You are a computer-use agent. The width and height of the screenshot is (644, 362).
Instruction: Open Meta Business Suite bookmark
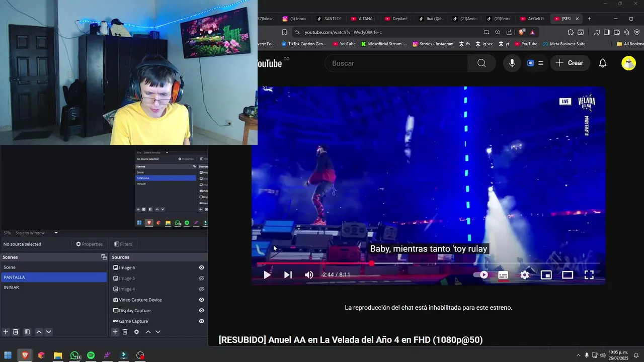[x=563, y=44]
